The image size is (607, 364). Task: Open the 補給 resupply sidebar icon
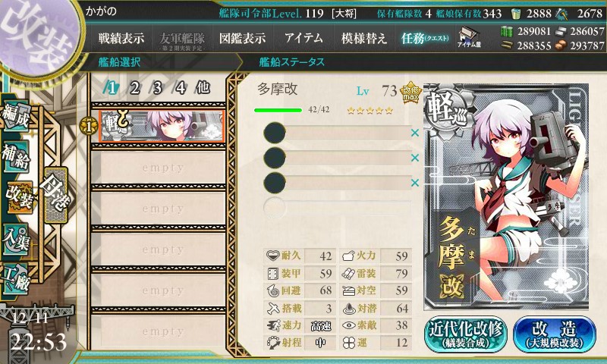pos(16,157)
